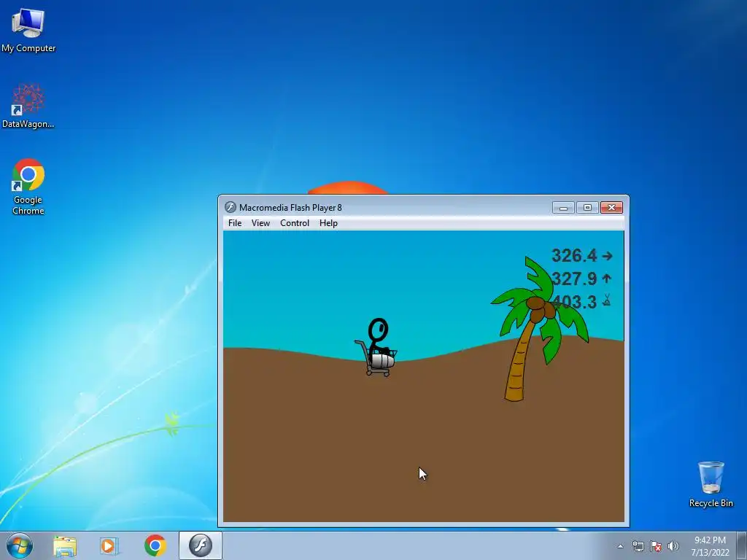Select the Google Chrome desktop shortcut
The image size is (747, 560).
pyautogui.click(x=28, y=187)
